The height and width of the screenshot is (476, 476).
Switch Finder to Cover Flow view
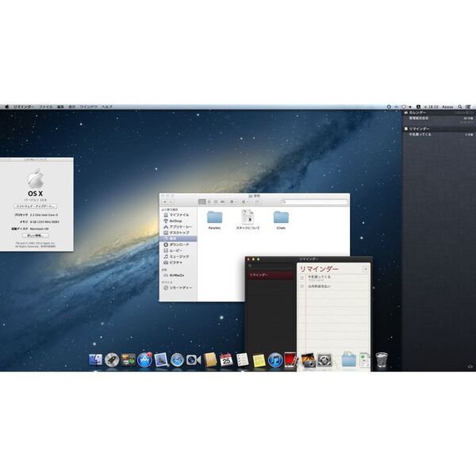tap(223, 202)
